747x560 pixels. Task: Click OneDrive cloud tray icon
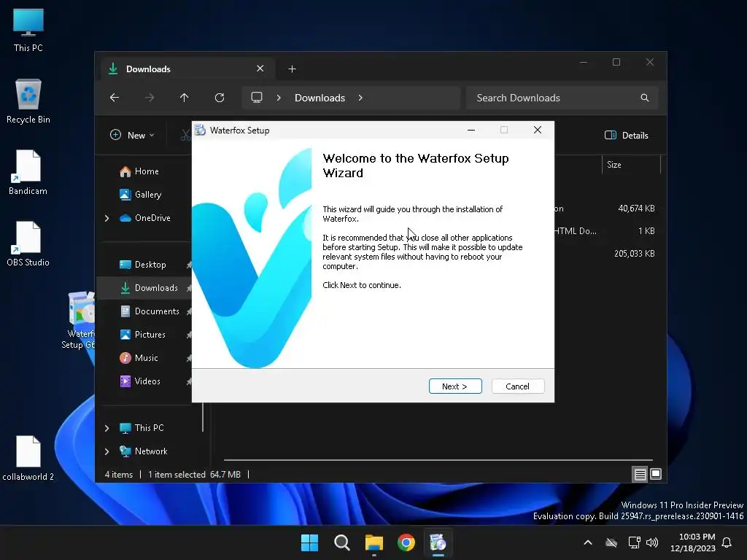[x=611, y=542]
